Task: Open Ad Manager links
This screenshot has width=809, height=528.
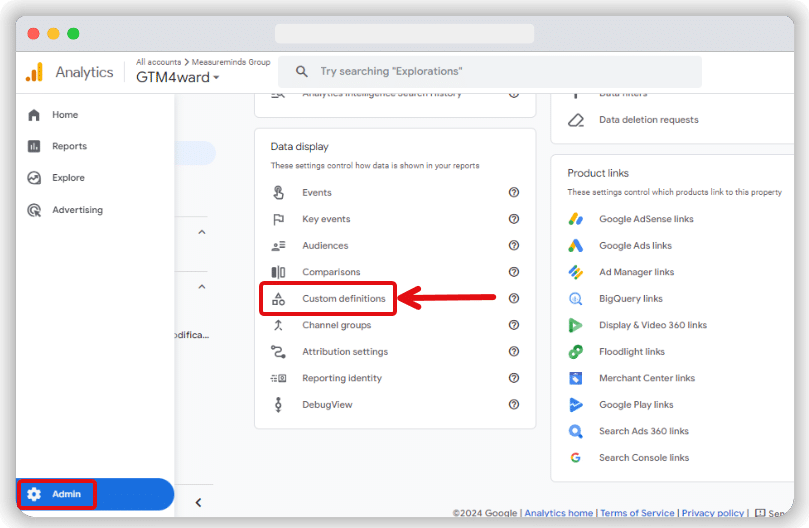Action: pyautogui.click(x=636, y=272)
